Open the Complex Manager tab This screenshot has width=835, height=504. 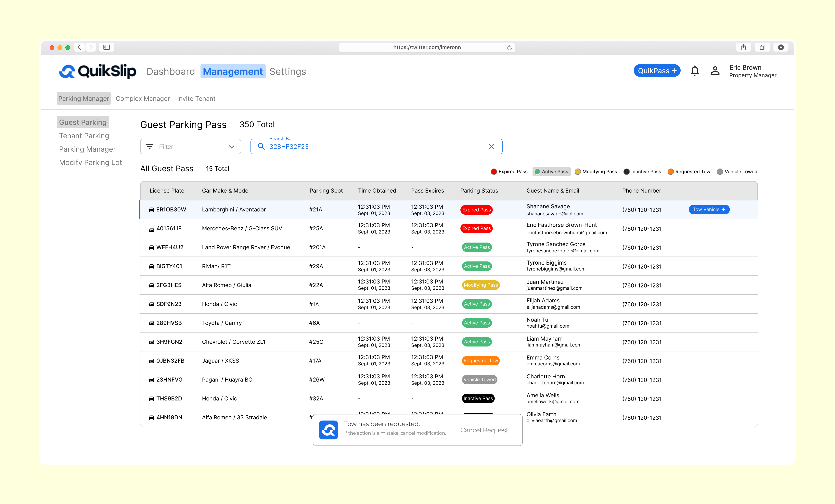click(x=143, y=99)
